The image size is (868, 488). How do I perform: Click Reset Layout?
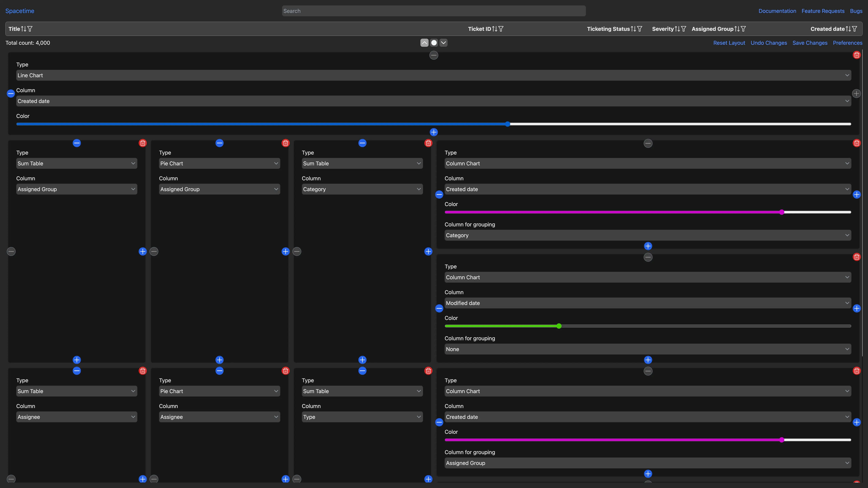point(729,43)
